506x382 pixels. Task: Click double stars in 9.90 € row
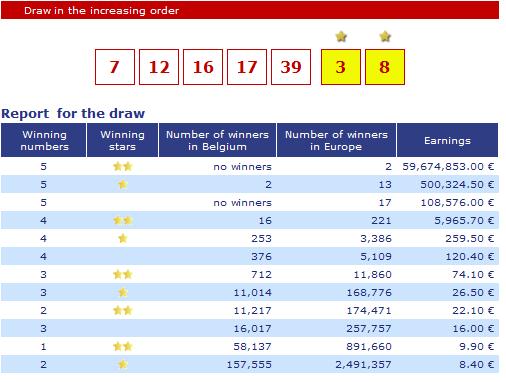123,346
